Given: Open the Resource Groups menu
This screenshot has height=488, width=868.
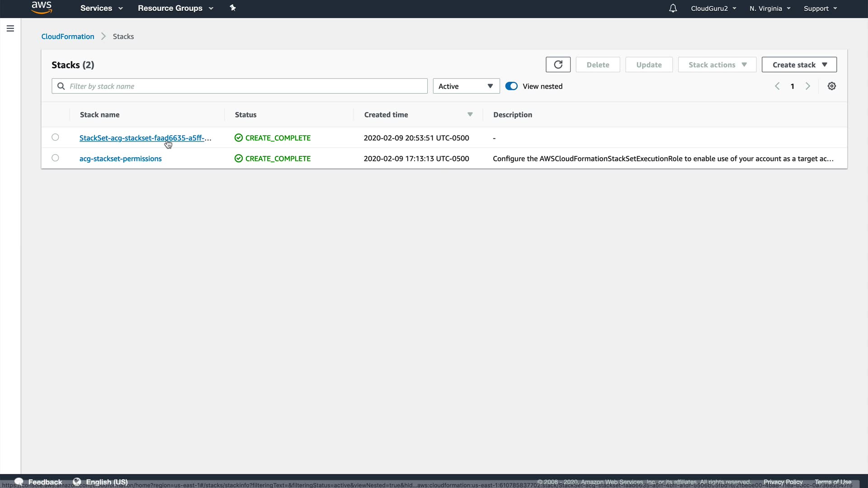Looking at the screenshot, I should 175,8.
